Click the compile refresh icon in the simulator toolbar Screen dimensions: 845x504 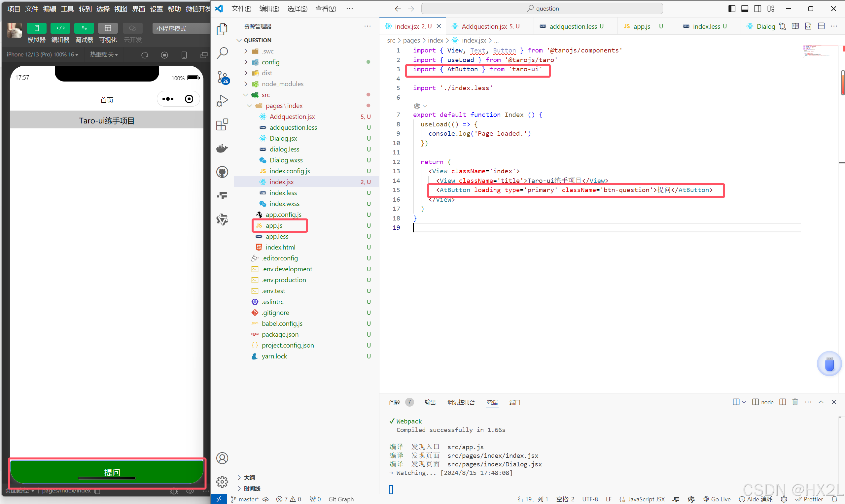click(145, 55)
